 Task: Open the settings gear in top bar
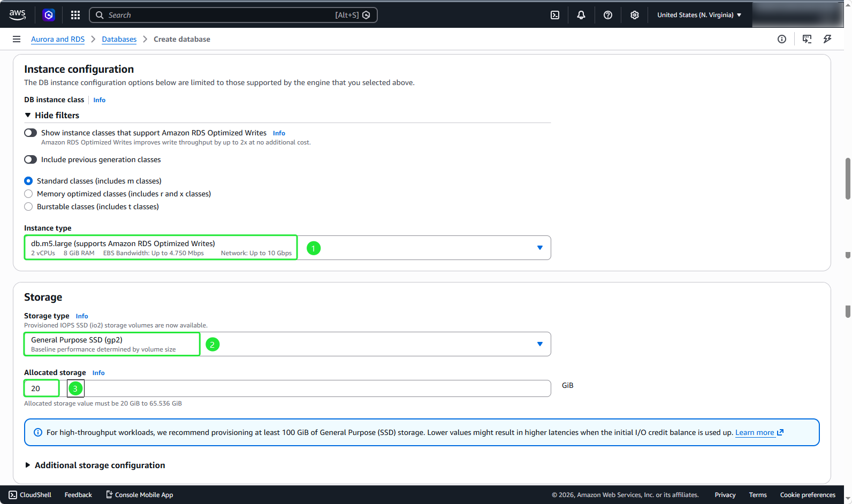point(635,15)
